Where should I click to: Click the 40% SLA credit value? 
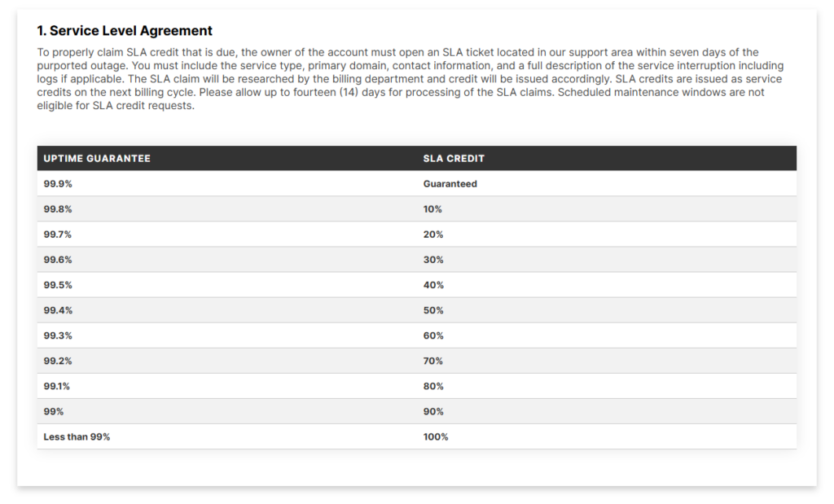pyautogui.click(x=433, y=285)
